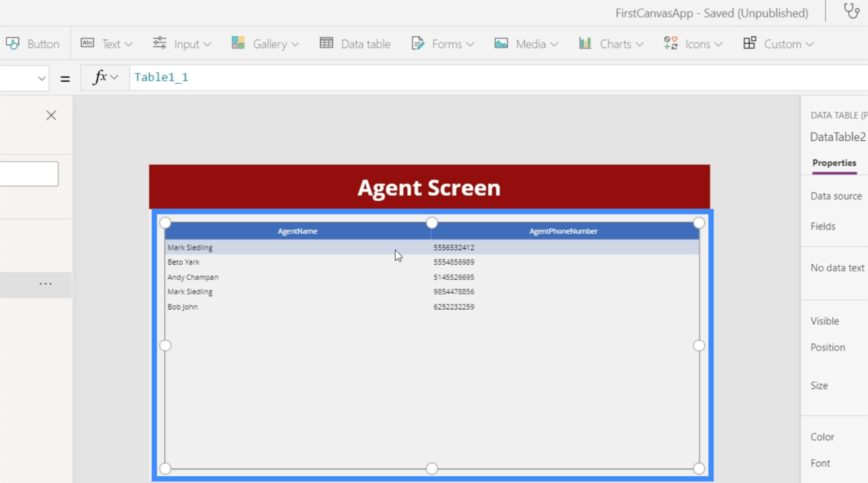Image resolution: width=868 pixels, height=483 pixels.
Task: Expand the Media dropdown chevron
Action: click(x=554, y=44)
